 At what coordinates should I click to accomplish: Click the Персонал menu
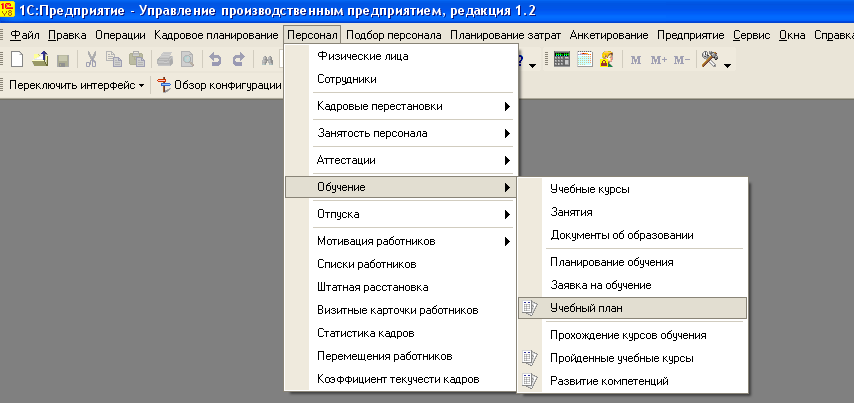[x=313, y=35]
